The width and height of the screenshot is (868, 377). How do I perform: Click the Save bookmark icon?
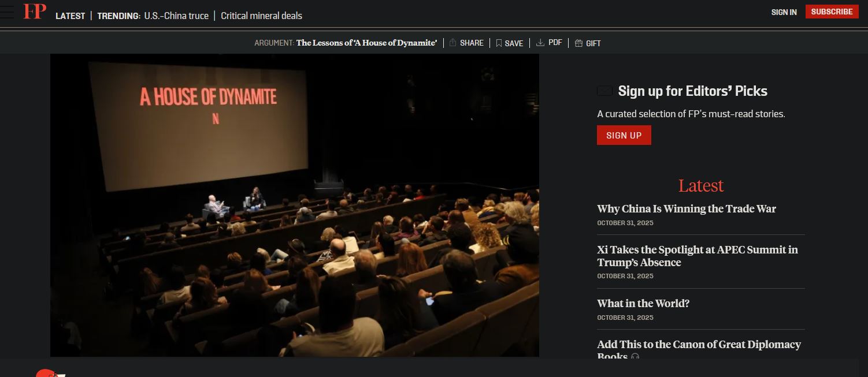click(x=499, y=43)
